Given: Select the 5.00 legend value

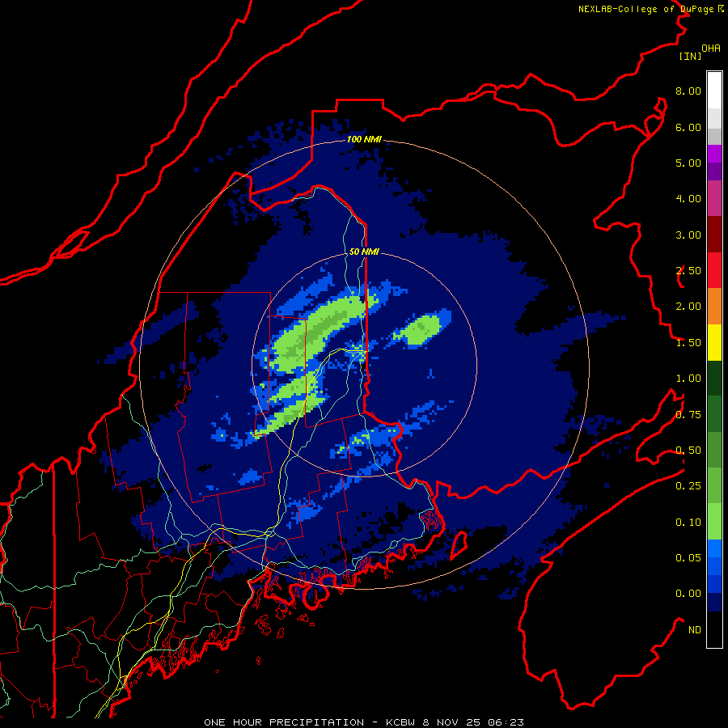Looking at the screenshot, I should [x=688, y=163].
